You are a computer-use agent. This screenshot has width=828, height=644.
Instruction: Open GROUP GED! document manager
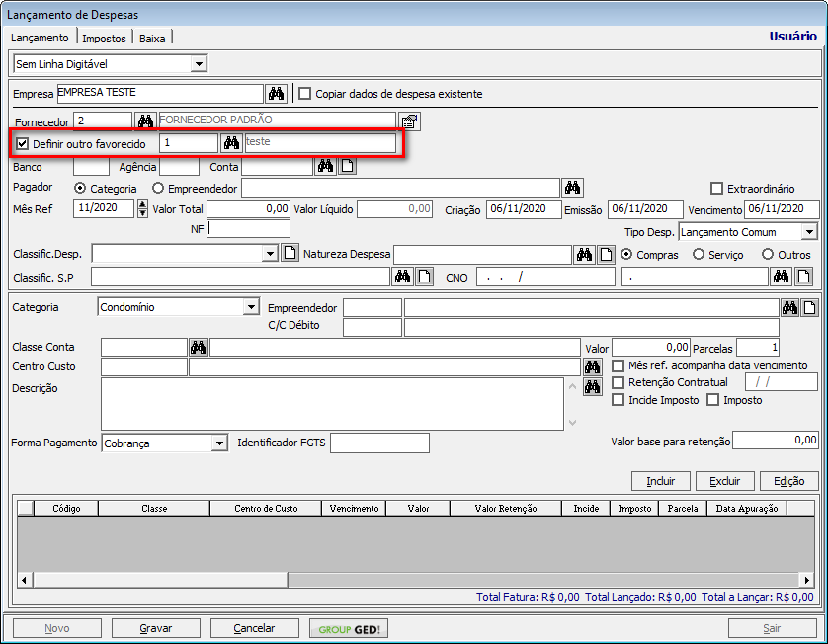(x=349, y=629)
